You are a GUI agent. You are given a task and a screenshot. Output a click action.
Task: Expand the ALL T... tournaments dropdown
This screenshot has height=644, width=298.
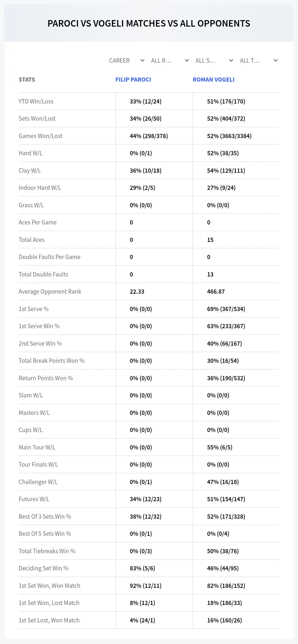259,61
